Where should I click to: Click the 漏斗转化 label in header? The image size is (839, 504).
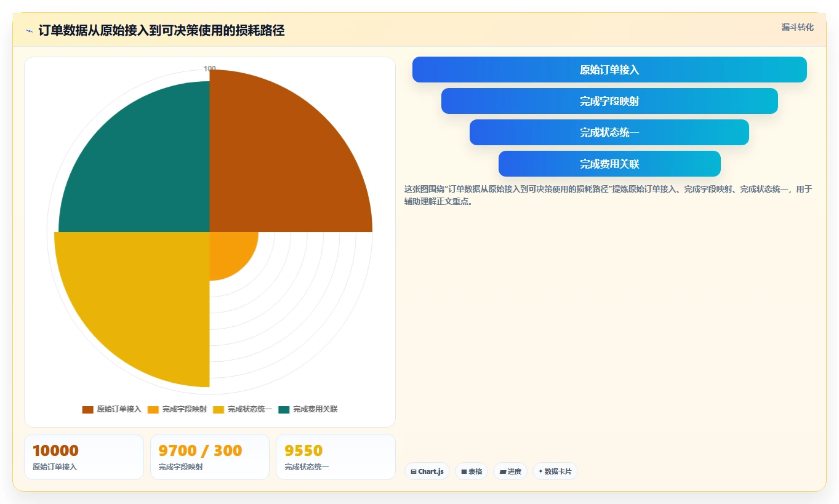click(798, 27)
